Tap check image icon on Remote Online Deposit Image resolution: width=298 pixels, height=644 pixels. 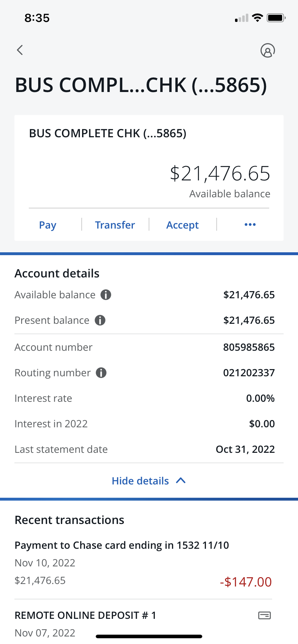265,616
